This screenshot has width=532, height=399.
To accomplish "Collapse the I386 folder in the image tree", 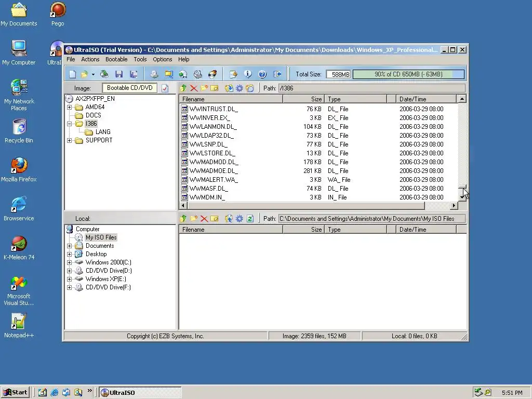I will (70, 124).
